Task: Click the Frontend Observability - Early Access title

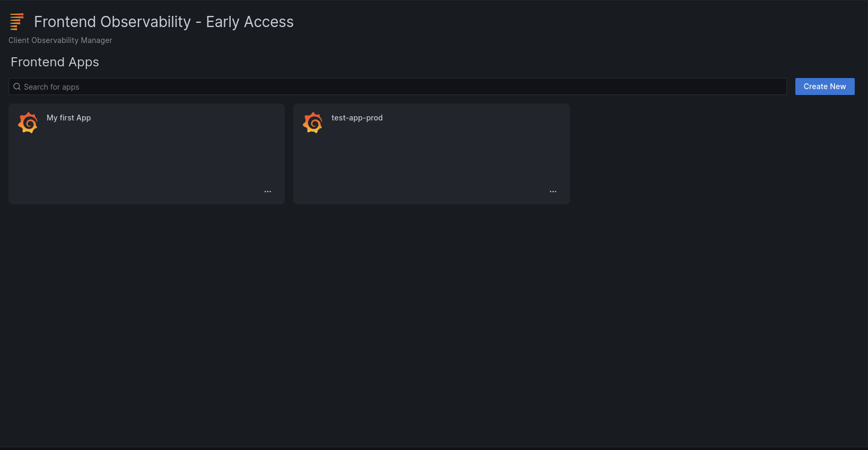Action: (x=164, y=22)
